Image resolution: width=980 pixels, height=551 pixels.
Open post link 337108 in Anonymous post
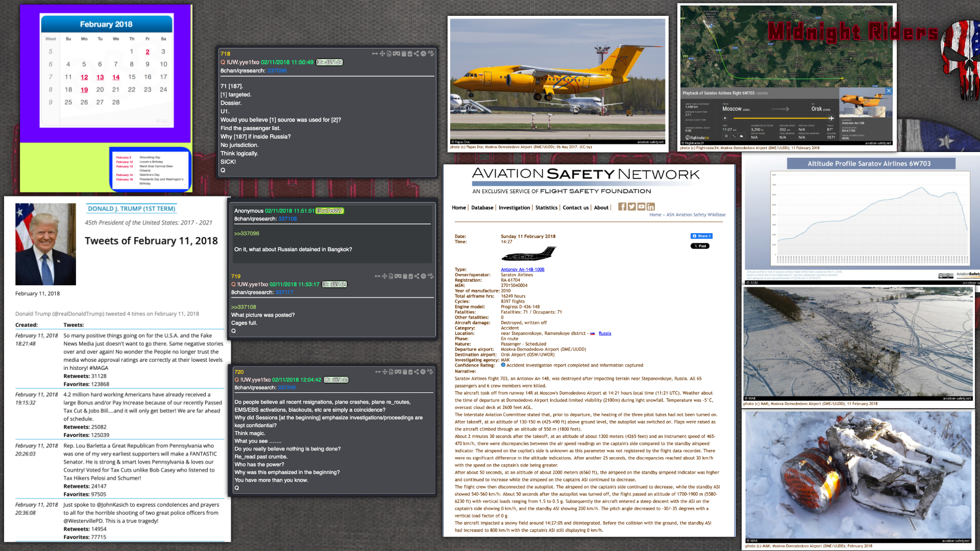tap(287, 219)
